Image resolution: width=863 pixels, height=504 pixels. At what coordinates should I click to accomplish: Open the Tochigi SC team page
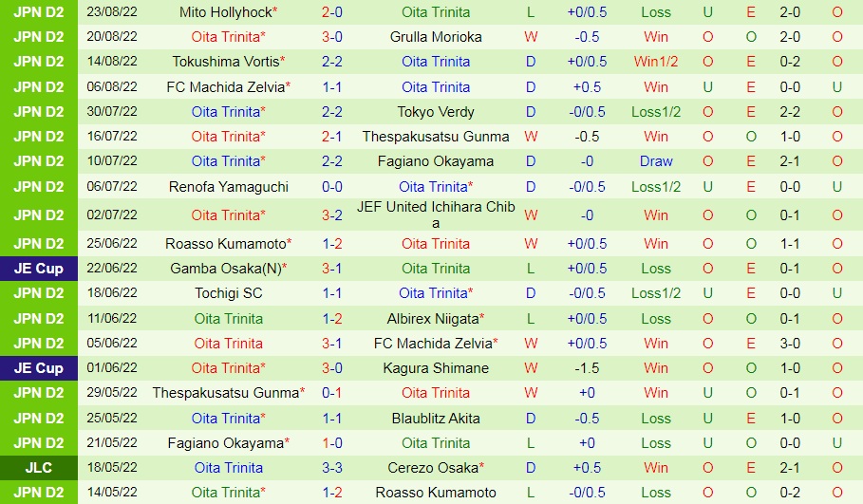coord(229,293)
